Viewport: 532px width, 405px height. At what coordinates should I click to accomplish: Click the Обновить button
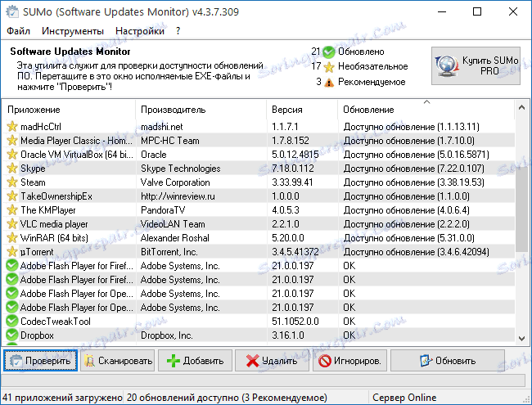(448, 361)
